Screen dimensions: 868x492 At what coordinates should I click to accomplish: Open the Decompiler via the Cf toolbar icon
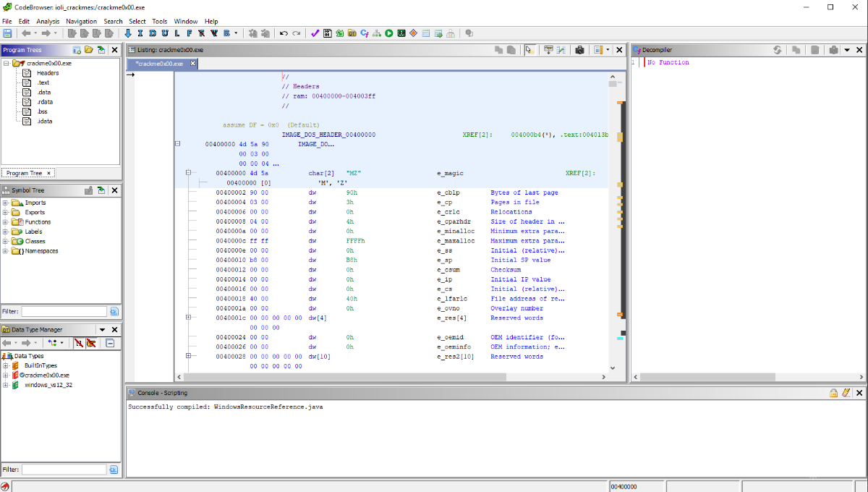(x=364, y=33)
